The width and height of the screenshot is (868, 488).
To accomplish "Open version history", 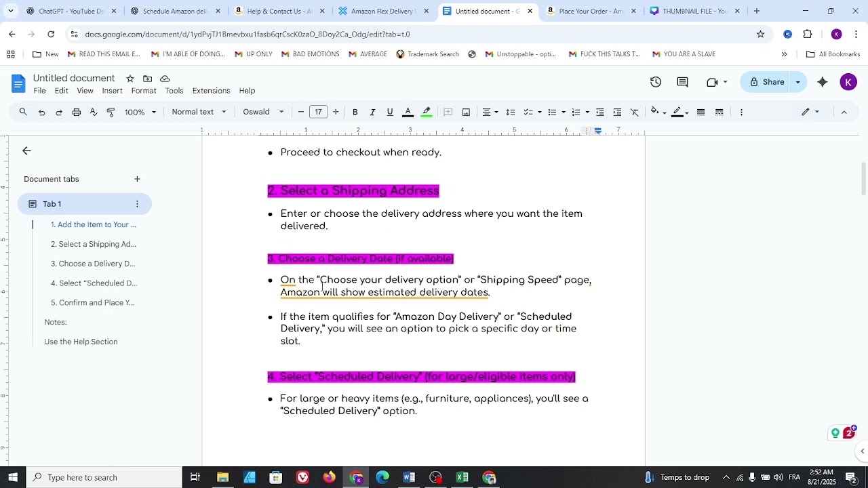I will coord(656,82).
